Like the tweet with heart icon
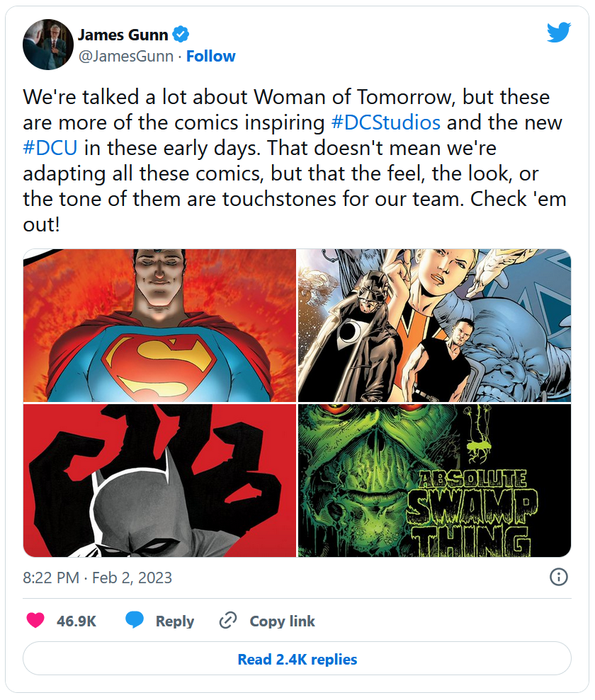This screenshot has height=700, width=595. [x=35, y=621]
